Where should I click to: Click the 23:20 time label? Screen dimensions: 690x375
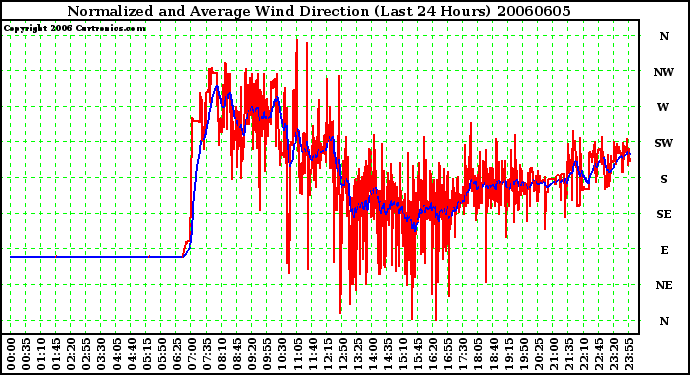pos(614,354)
